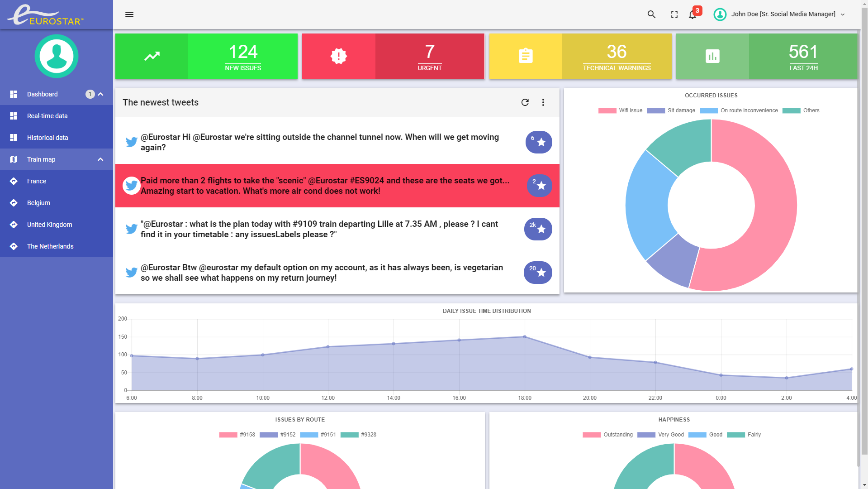868x489 pixels.
Task: Star the #ES9024 seats tweet (2)
Action: point(539,186)
